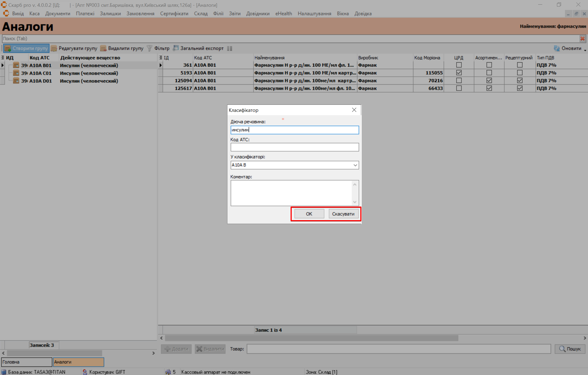588x375 pixels.
Task: Toggle Асортимент checkbox for product 125094
Action: (489, 81)
